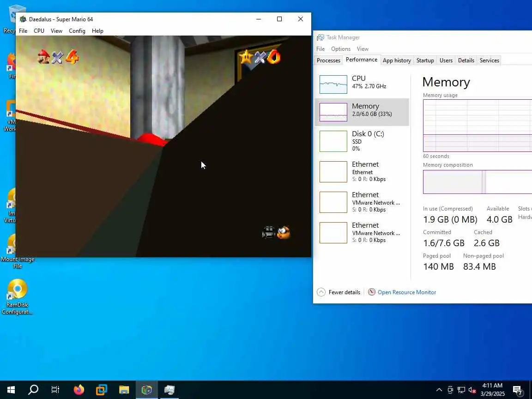Screen dimensions: 532x399
Task: Click the Available memory value 4.0 GB
Action: pyautogui.click(x=499, y=219)
